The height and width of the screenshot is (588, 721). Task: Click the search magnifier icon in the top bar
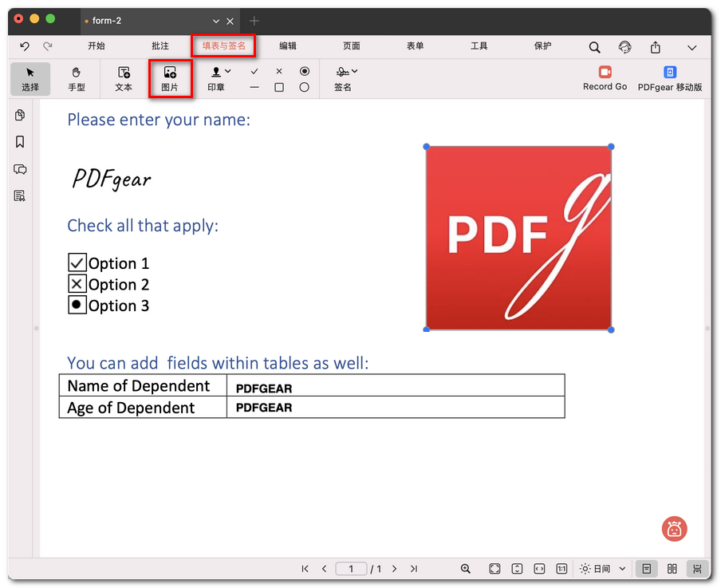[x=595, y=48]
